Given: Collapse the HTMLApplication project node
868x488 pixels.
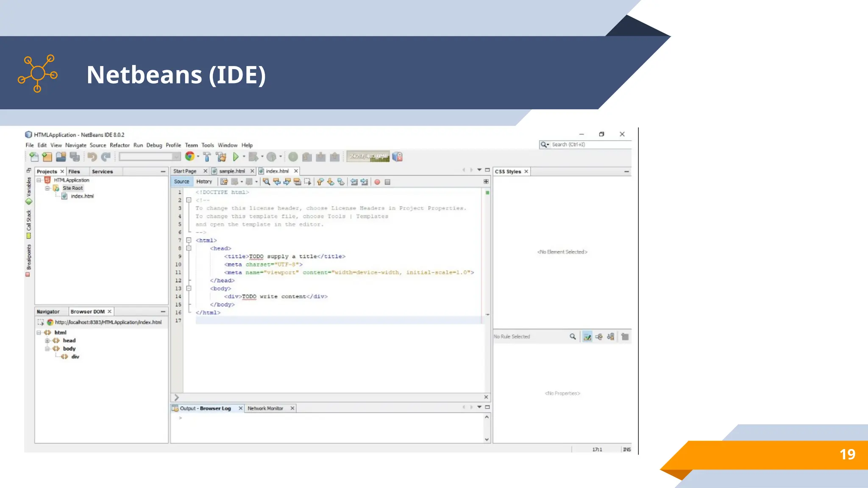Looking at the screenshot, I should (x=39, y=180).
